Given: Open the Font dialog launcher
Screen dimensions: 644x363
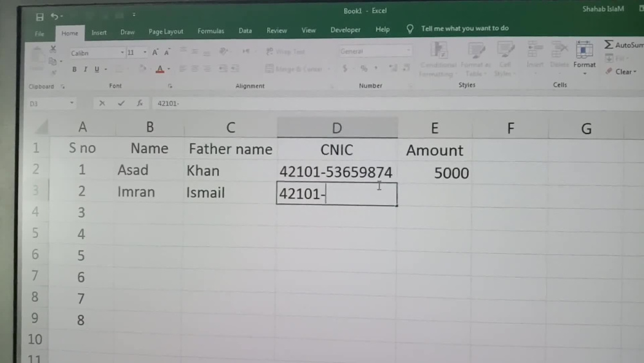Looking at the screenshot, I should click(x=169, y=86).
